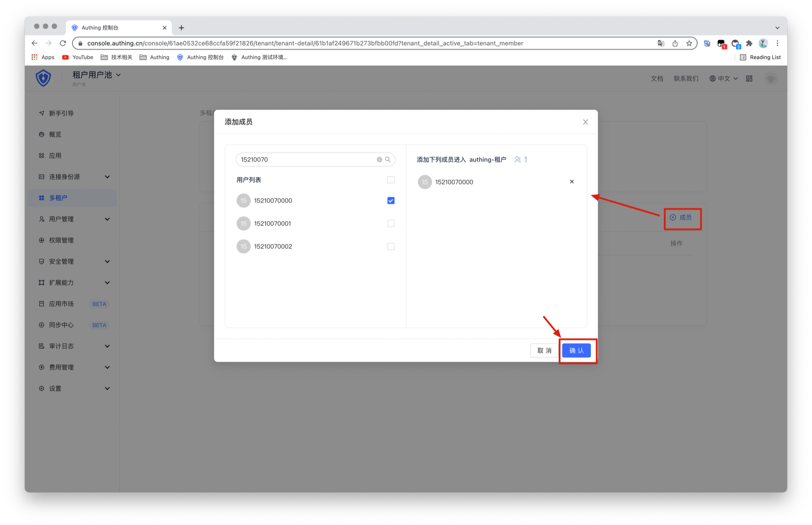
Task: Check the user 15210070001 checkbox
Action: tap(391, 224)
